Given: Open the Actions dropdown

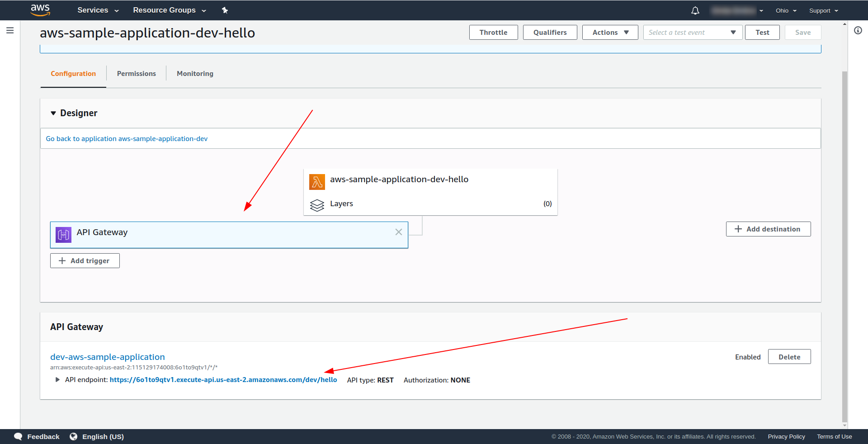Looking at the screenshot, I should [x=610, y=32].
